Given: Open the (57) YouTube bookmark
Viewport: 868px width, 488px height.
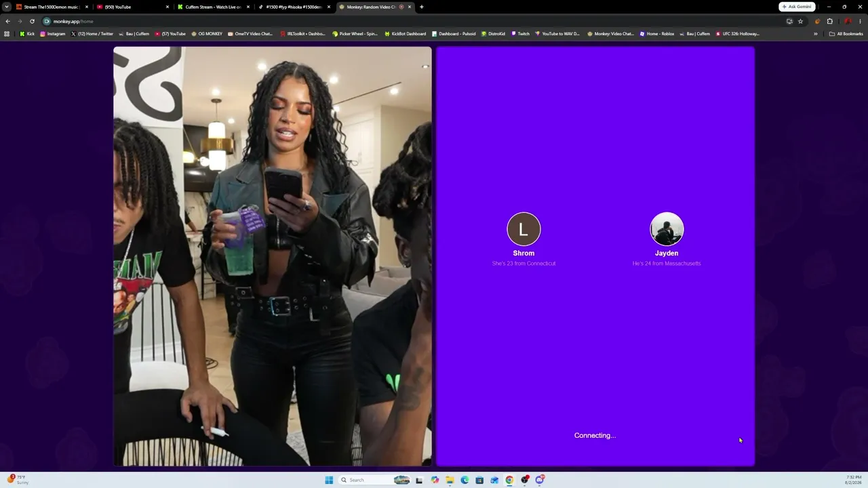Looking at the screenshot, I should [170, 34].
